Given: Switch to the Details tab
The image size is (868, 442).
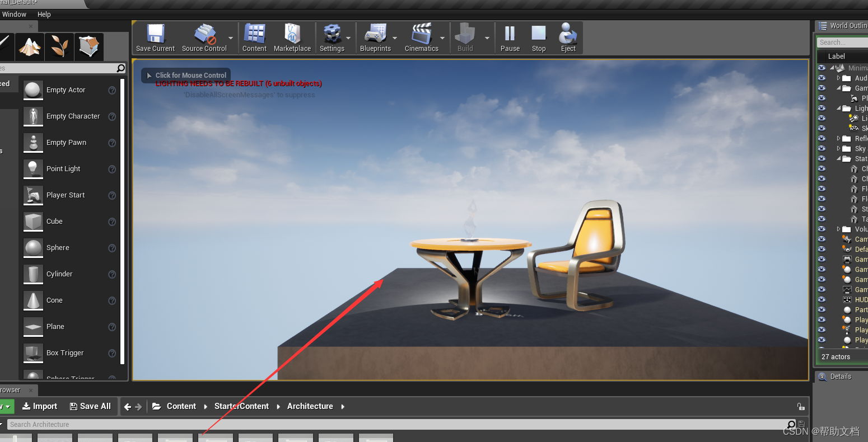Looking at the screenshot, I should tap(841, 377).
